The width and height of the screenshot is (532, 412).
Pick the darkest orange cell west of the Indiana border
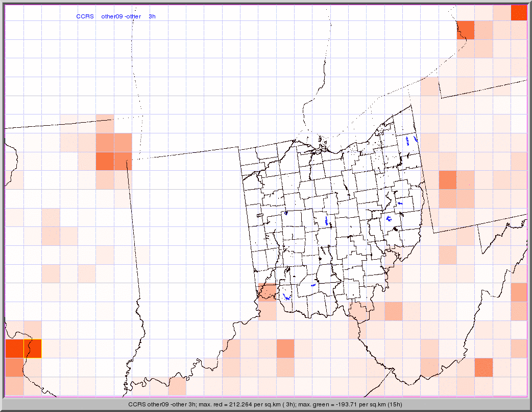[x=105, y=161]
